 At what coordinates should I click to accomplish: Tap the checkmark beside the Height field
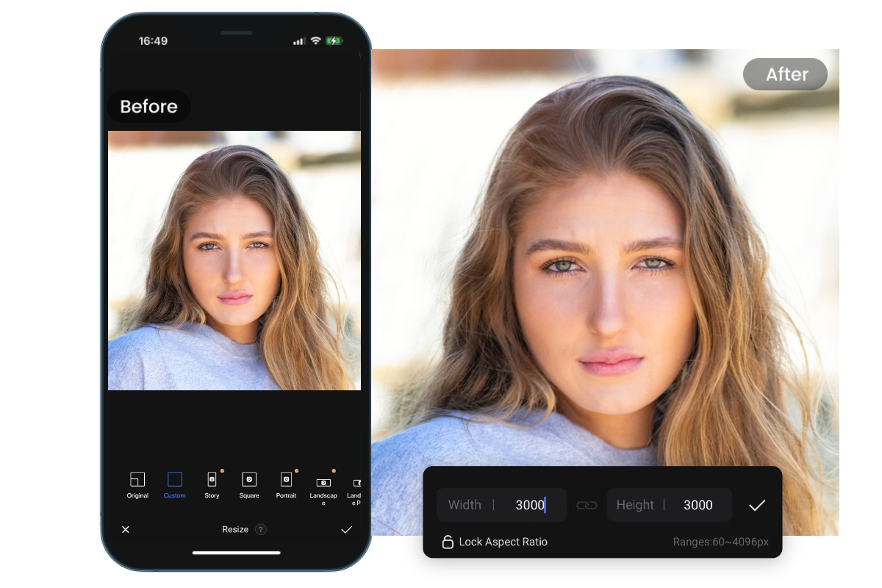tap(757, 505)
